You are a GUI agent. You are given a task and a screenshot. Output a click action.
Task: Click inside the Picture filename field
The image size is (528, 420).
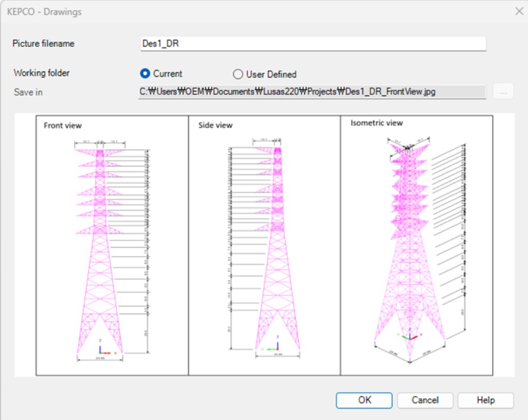click(x=313, y=44)
